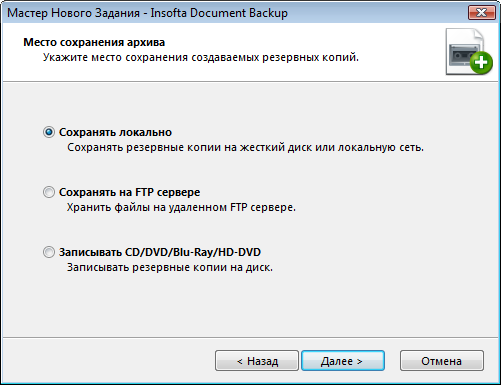Click the green plus badge on wizard icon
The image size is (501, 385).
point(481,62)
